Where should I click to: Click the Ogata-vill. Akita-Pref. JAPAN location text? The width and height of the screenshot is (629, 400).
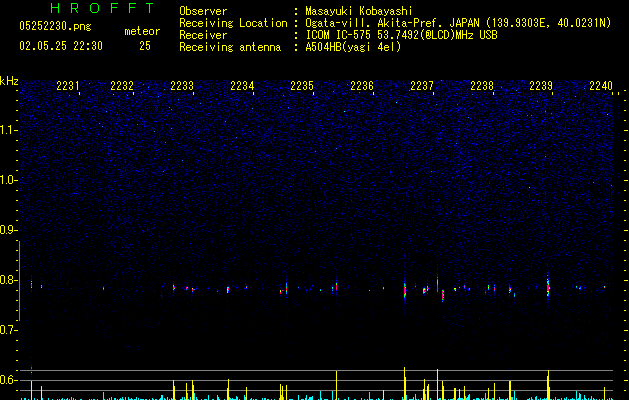(458, 23)
